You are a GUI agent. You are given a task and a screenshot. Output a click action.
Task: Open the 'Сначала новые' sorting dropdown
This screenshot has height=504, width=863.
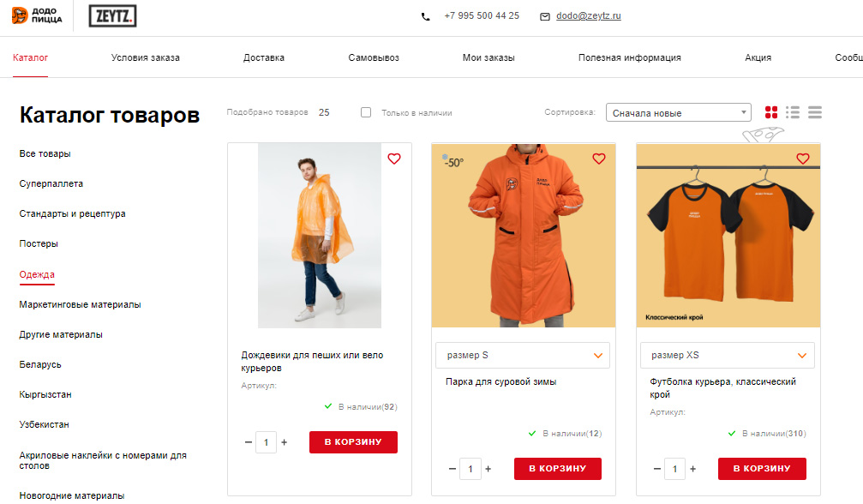678,112
